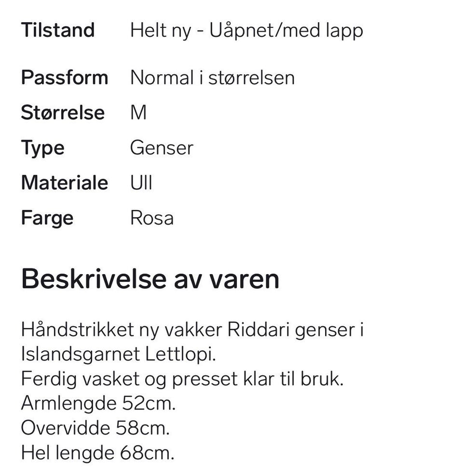
Task: Click the Passform label
Action: tap(65, 78)
